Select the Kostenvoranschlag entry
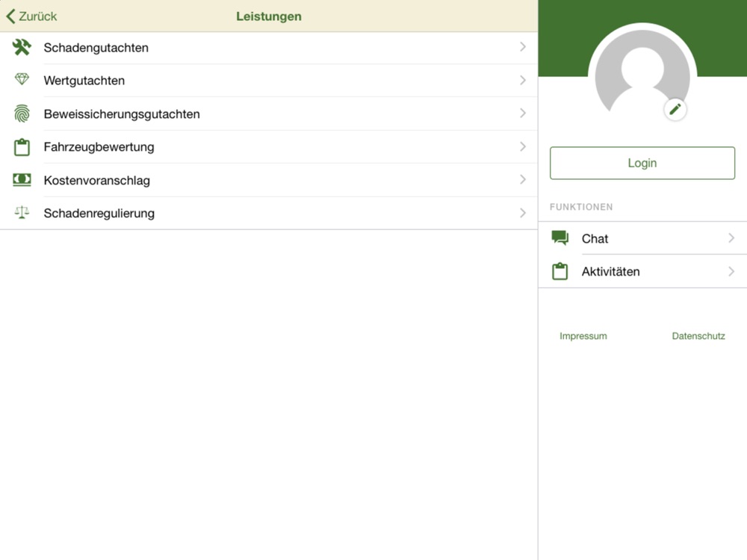This screenshot has width=747, height=560. (x=269, y=180)
